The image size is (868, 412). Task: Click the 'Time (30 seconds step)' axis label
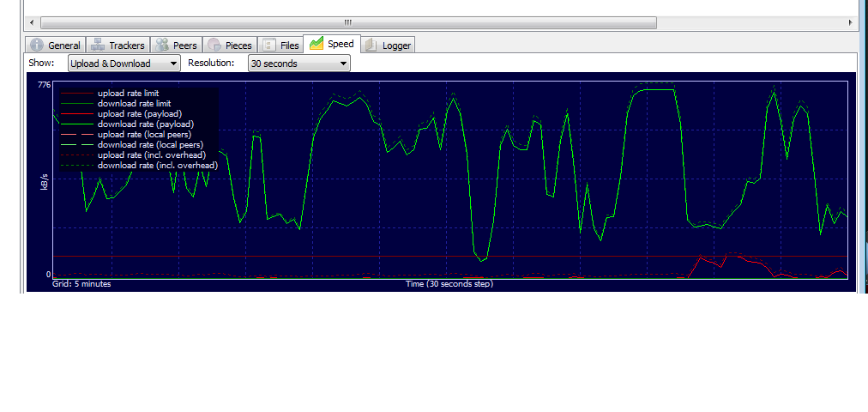(449, 283)
